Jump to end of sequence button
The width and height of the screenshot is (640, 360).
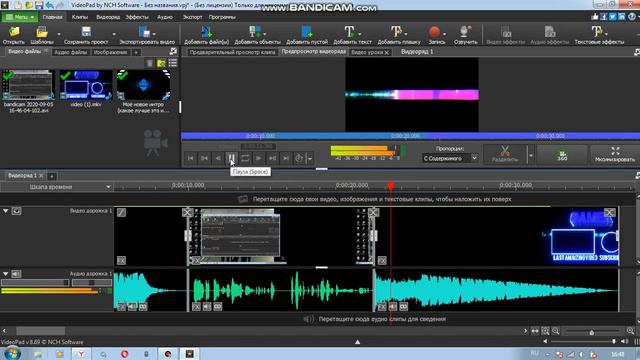click(x=286, y=158)
